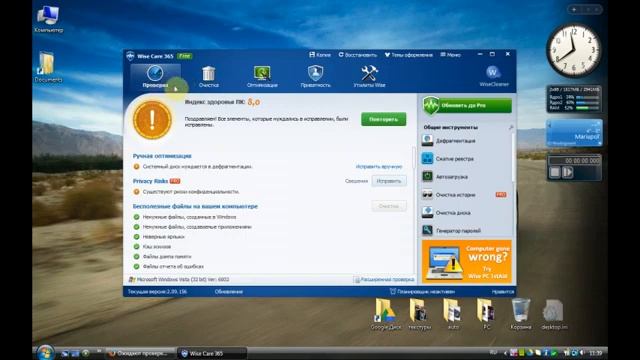Click the scheduler status in the bottom bar
This screenshot has width=640, height=360.
422,291
